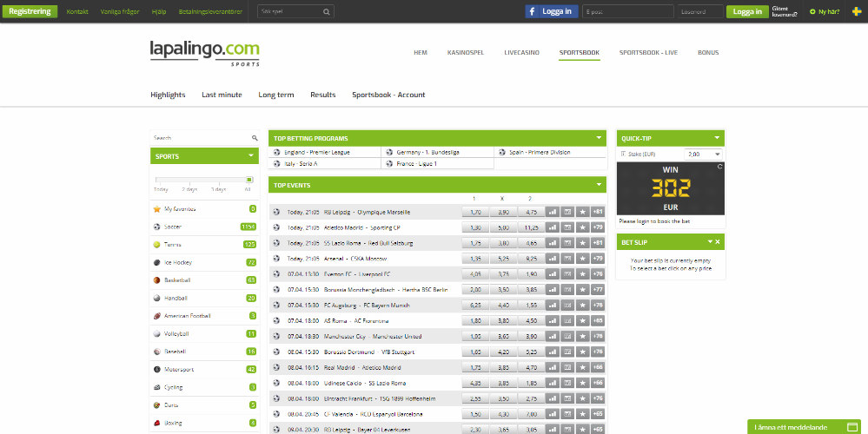Select the American Football icon
This screenshot has width=868, height=434.
[x=157, y=316]
